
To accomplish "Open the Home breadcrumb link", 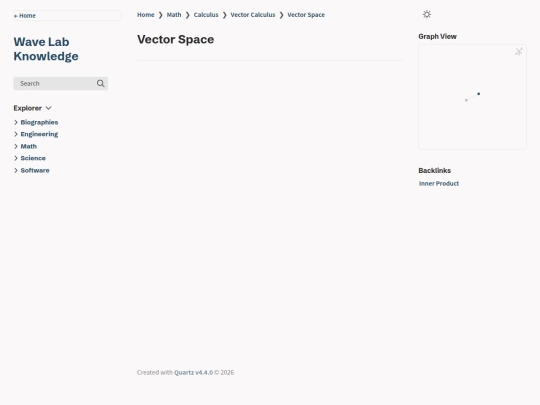I will 146,15.
